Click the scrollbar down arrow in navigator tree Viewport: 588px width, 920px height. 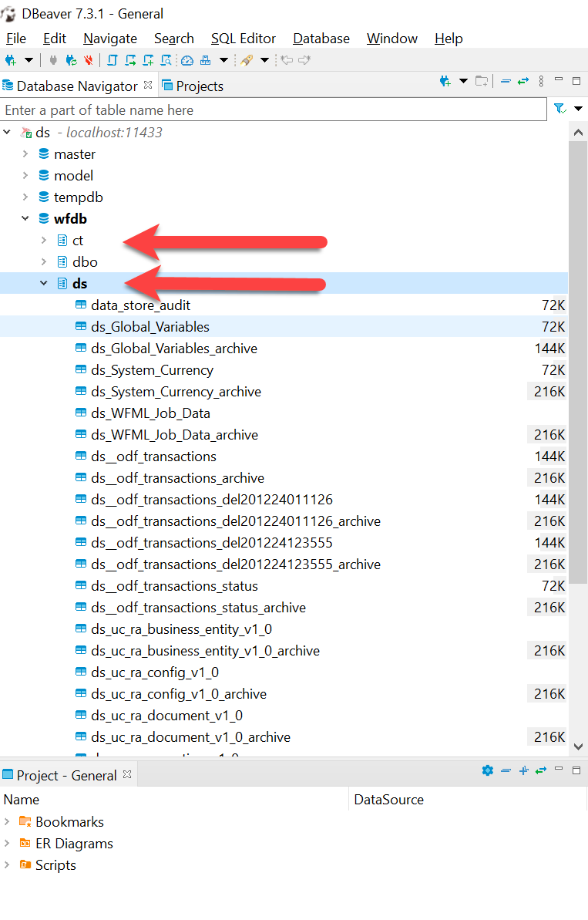coord(578,746)
